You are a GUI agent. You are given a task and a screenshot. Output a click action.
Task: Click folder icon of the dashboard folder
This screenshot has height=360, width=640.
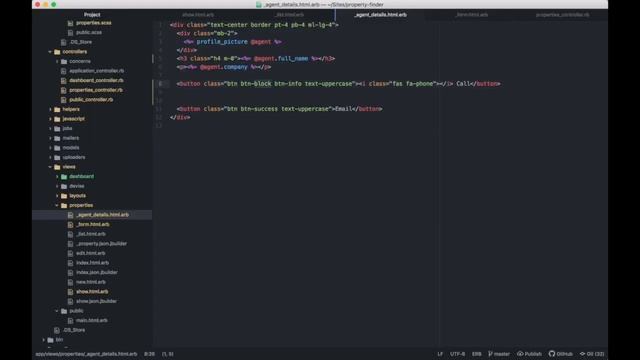click(64, 177)
